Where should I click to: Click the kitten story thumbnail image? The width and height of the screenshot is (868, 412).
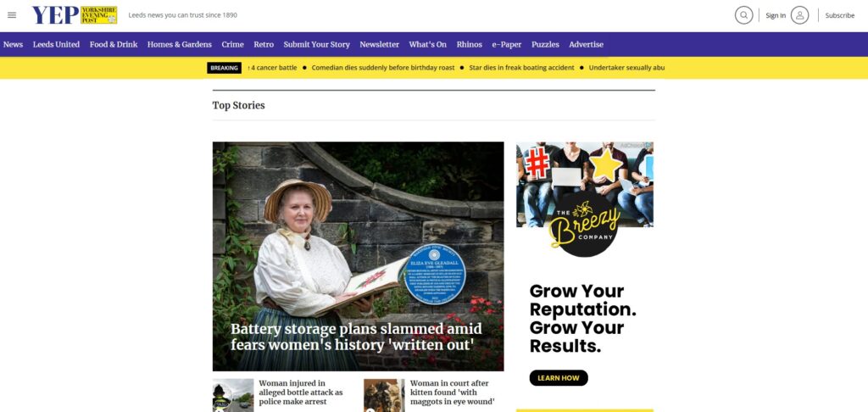pos(384,395)
